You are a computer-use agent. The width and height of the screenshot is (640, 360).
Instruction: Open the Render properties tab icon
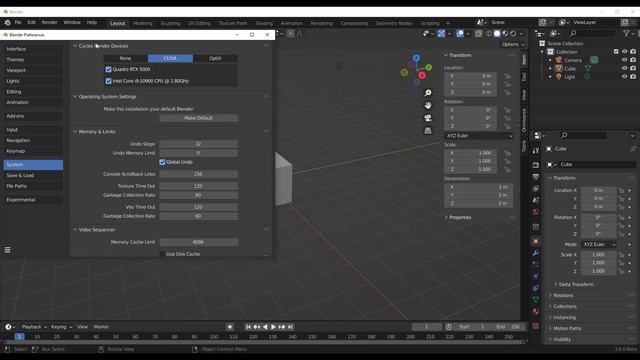(x=536, y=165)
